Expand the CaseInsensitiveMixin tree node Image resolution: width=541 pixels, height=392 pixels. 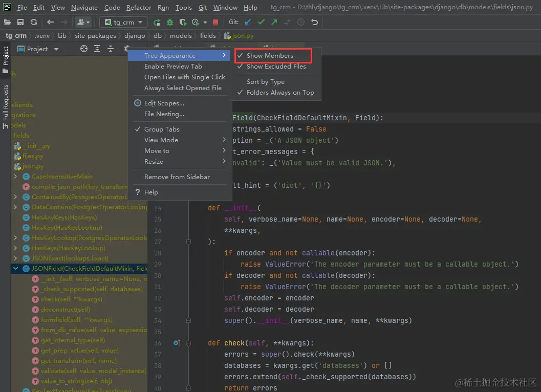click(16, 177)
